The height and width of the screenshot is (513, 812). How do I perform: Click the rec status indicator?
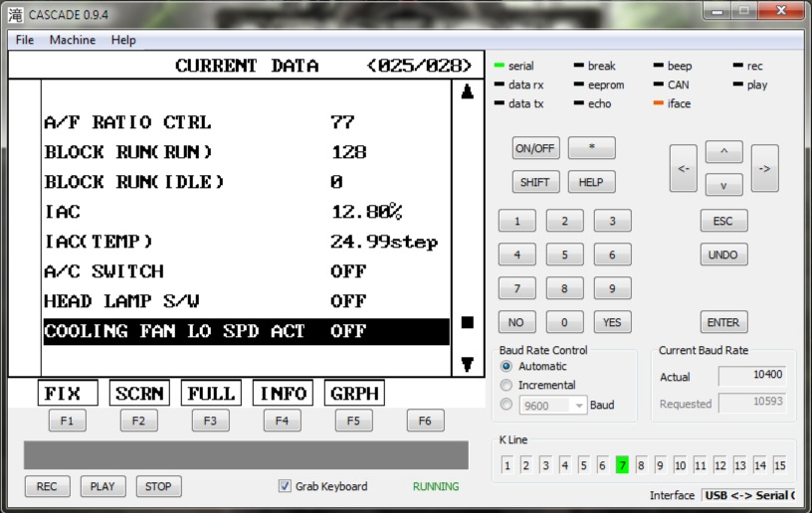tap(738, 66)
